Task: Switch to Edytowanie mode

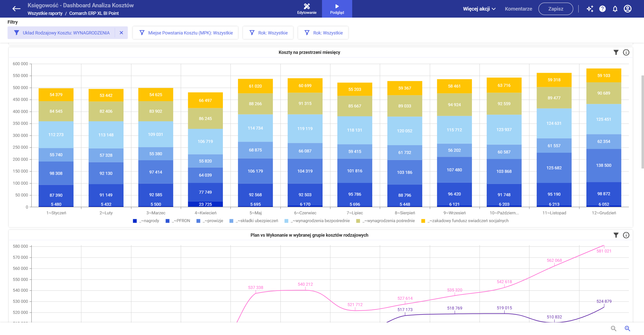Action: tap(307, 9)
